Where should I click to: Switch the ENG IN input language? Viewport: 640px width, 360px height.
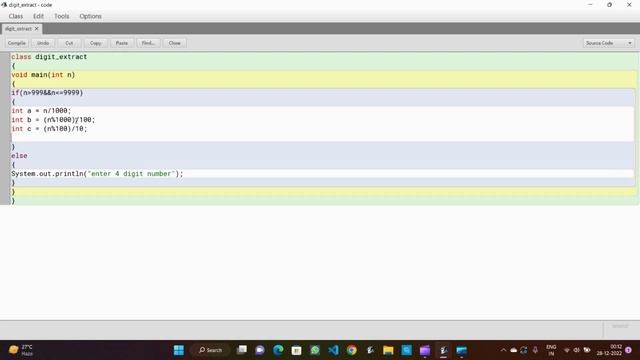click(x=551, y=350)
